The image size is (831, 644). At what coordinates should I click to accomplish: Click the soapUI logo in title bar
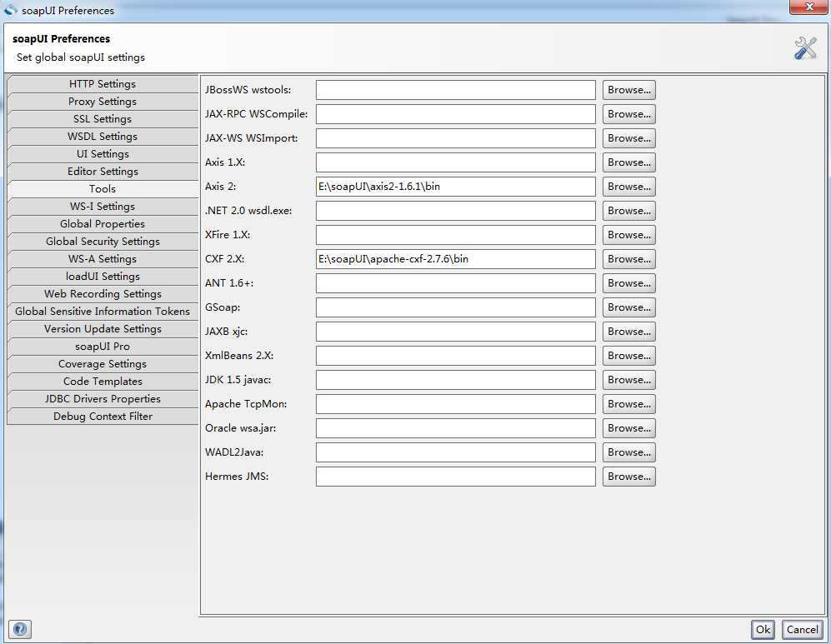pyautogui.click(x=10, y=10)
